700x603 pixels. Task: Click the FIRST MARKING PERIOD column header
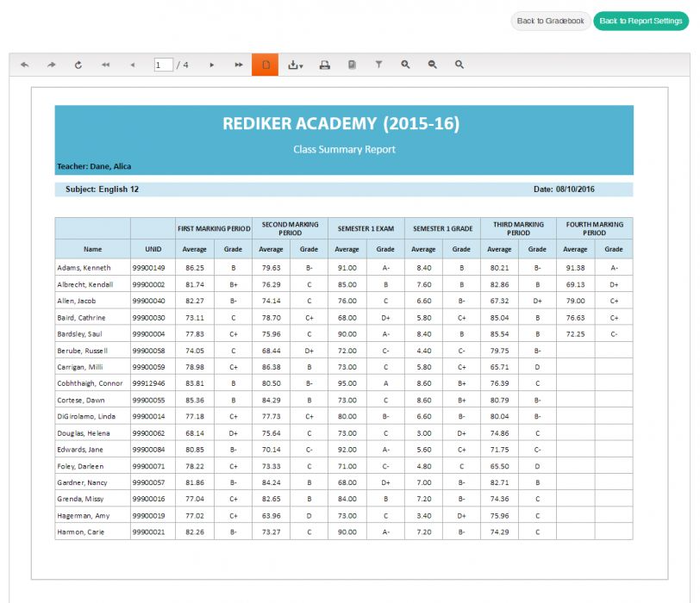pyautogui.click(x=214, y=228)
